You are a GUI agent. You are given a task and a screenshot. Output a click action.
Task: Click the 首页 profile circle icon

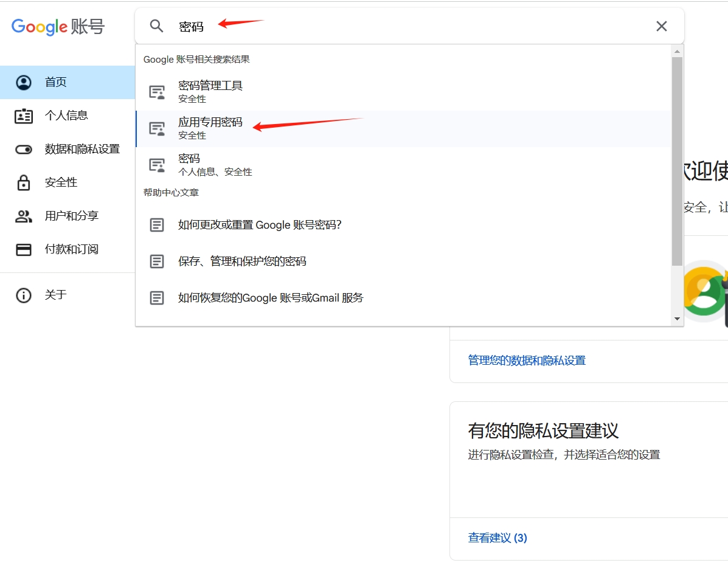(x=24, y=82)
